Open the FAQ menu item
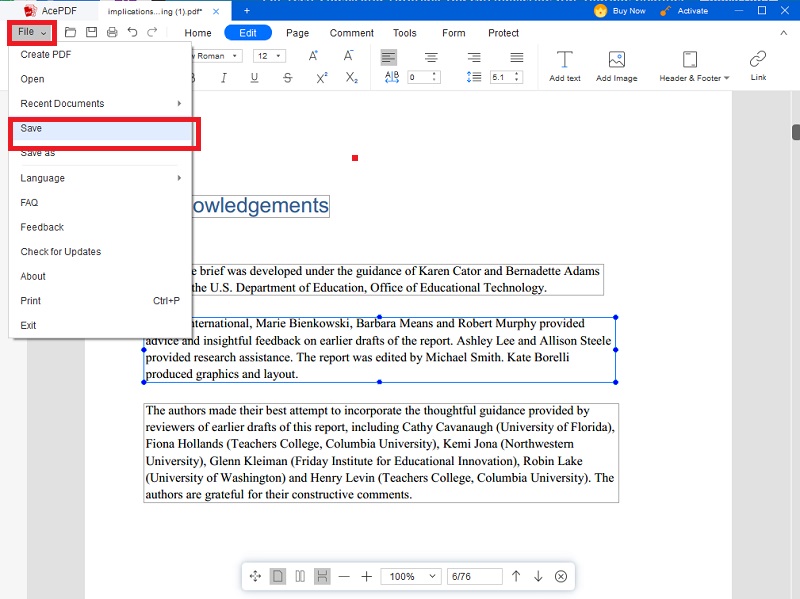 tap(101, 203)
